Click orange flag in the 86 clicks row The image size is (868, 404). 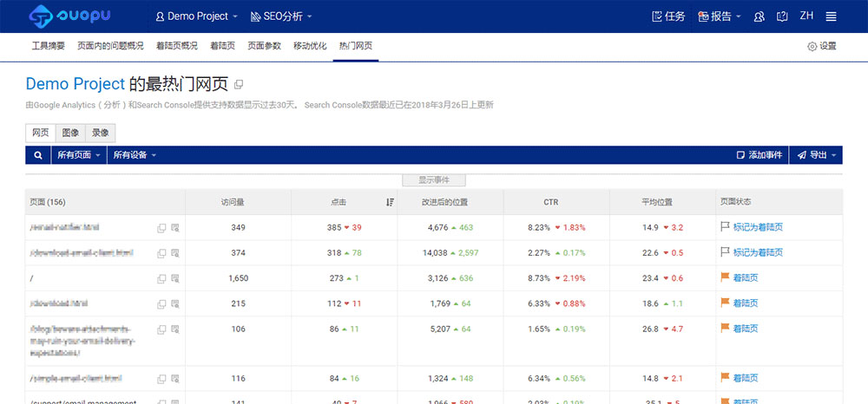tap(725, 329)
